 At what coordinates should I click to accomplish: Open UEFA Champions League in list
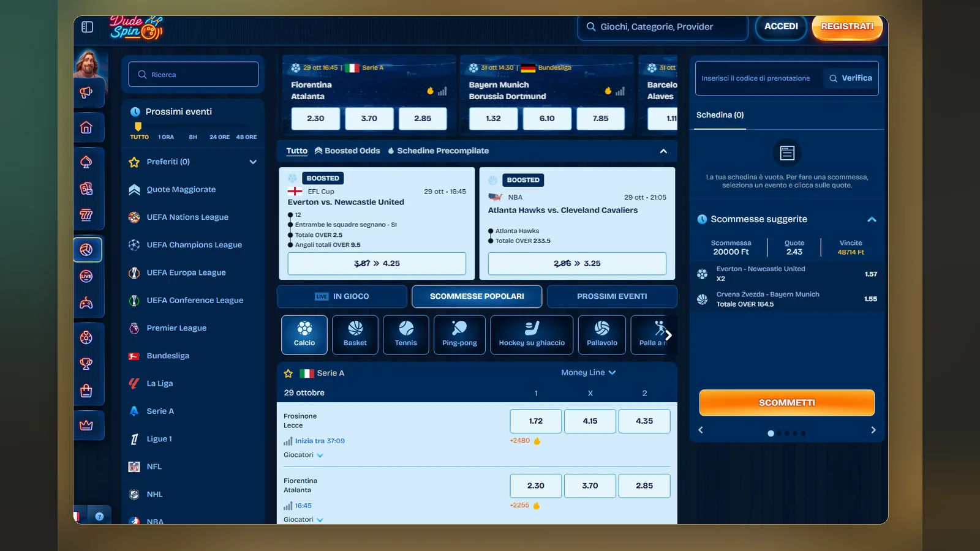coord(193,245)
